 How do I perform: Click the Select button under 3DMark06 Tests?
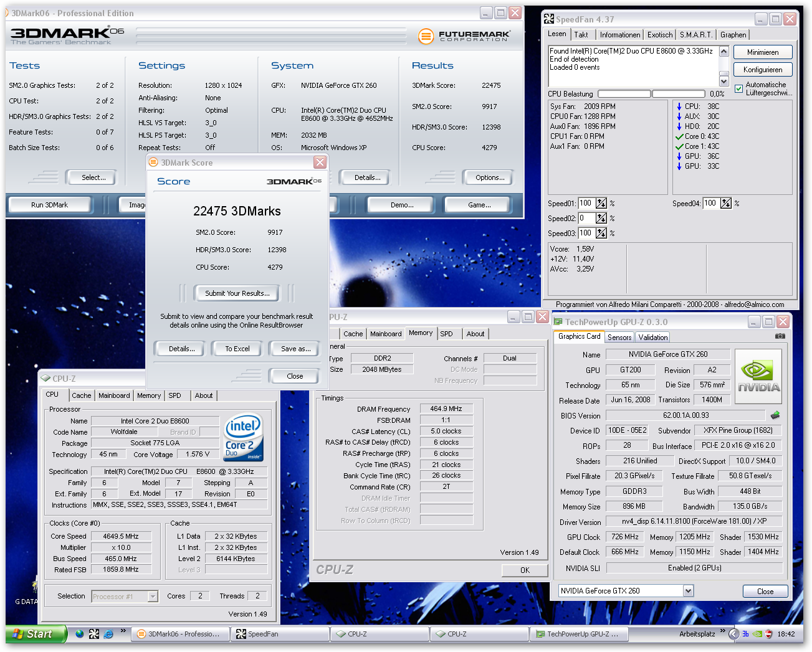click(x=93, y=177)
